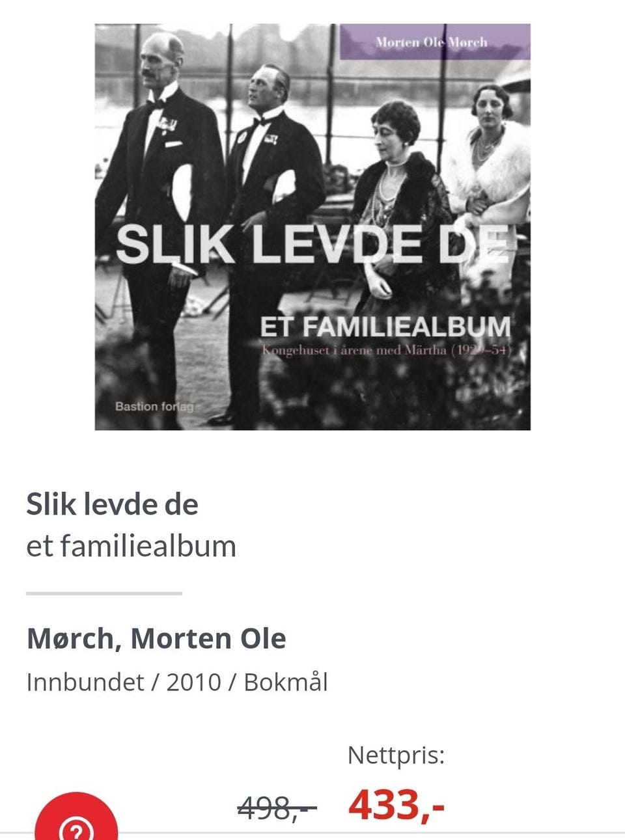The height and width of the screenshot is (840, 625).
Task: Click the author link Mørch, Morten Ole
Action: coord(156,638)
